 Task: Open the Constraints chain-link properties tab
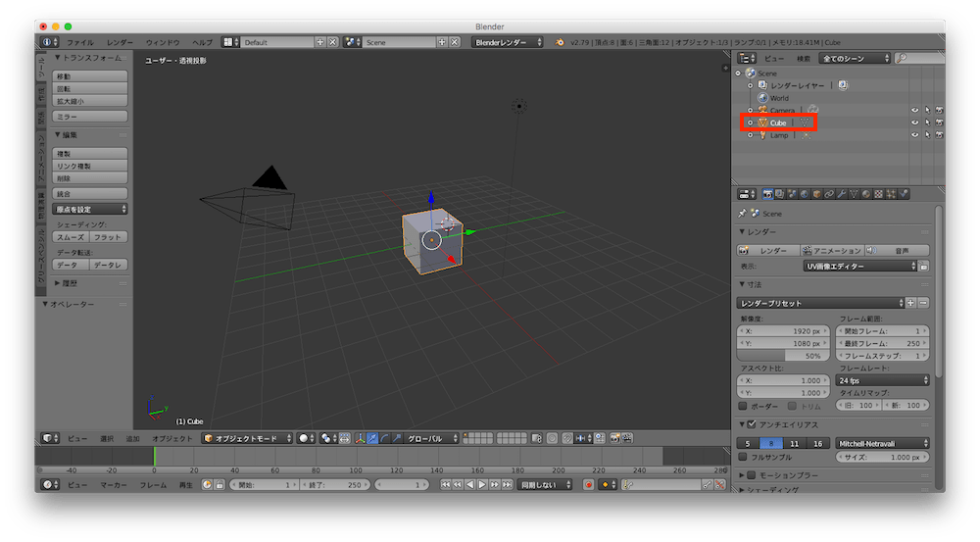(829, 194)
